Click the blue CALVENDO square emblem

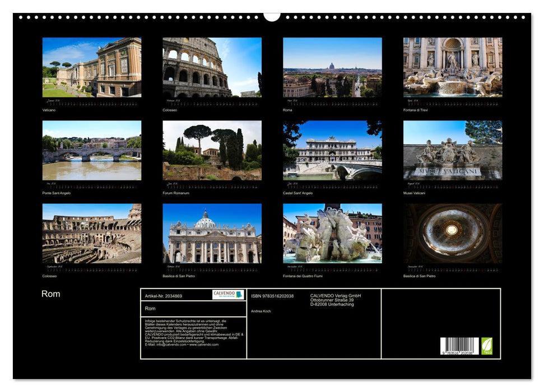[x=239, y=295]
